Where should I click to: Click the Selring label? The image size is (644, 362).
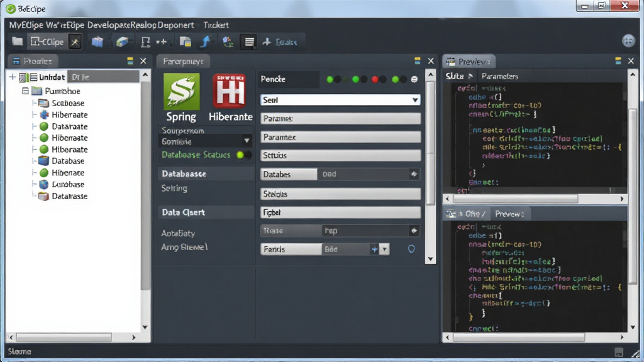point(175,188)
